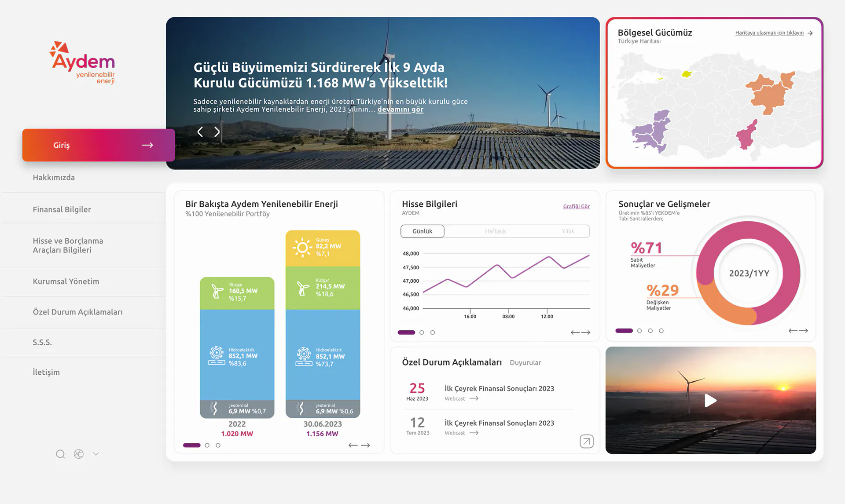Select third slide dot in Bir Bakışta card
This screenshot has width=845, height=504.
point(218,446)
